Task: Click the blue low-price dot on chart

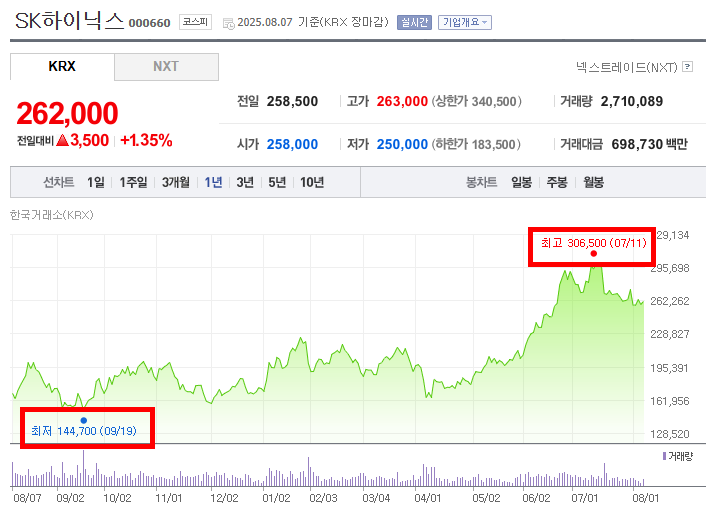Action: (84, 420)
